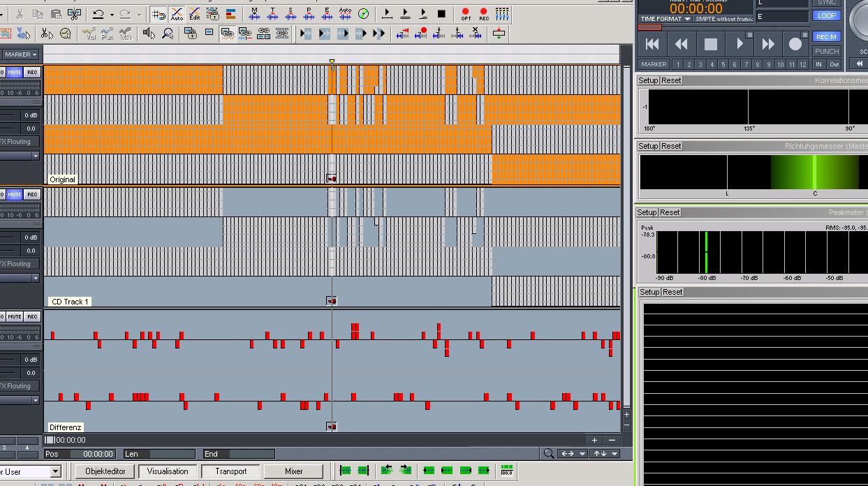Click the Paste clipboard icon

[x=56, y=14]
